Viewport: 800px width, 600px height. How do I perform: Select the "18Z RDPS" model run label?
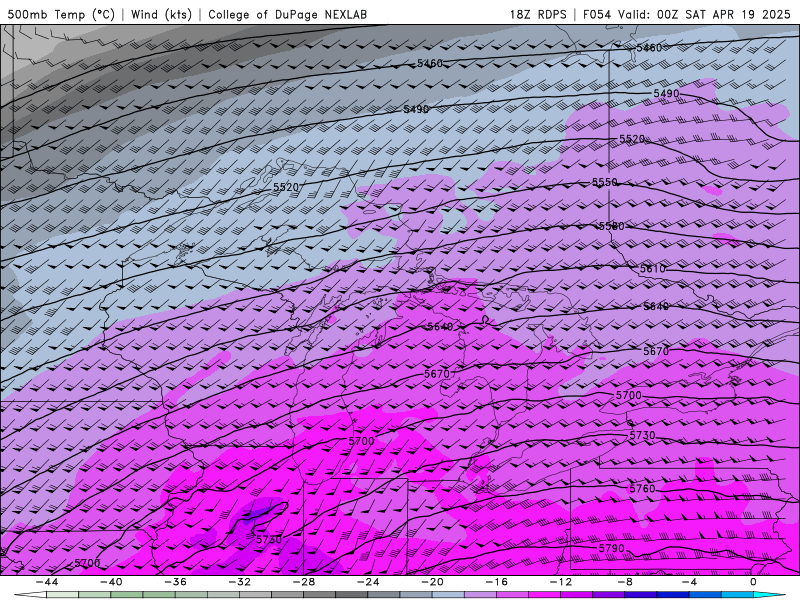pos(538,14)
